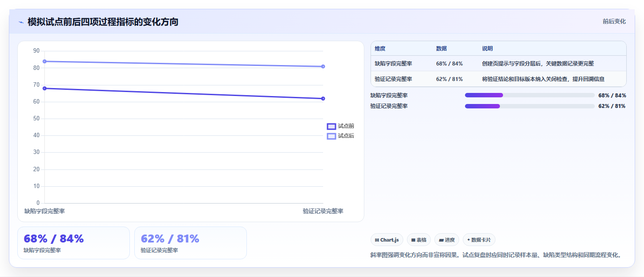The image size is (644, 277).
Task: Click the pulse icon before the chart title
Action: tap(21, 22)
